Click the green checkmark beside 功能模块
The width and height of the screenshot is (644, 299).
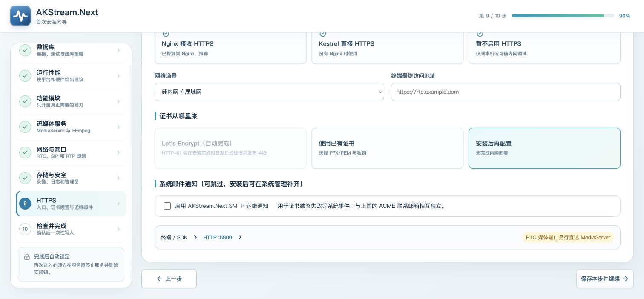[25, 101]
